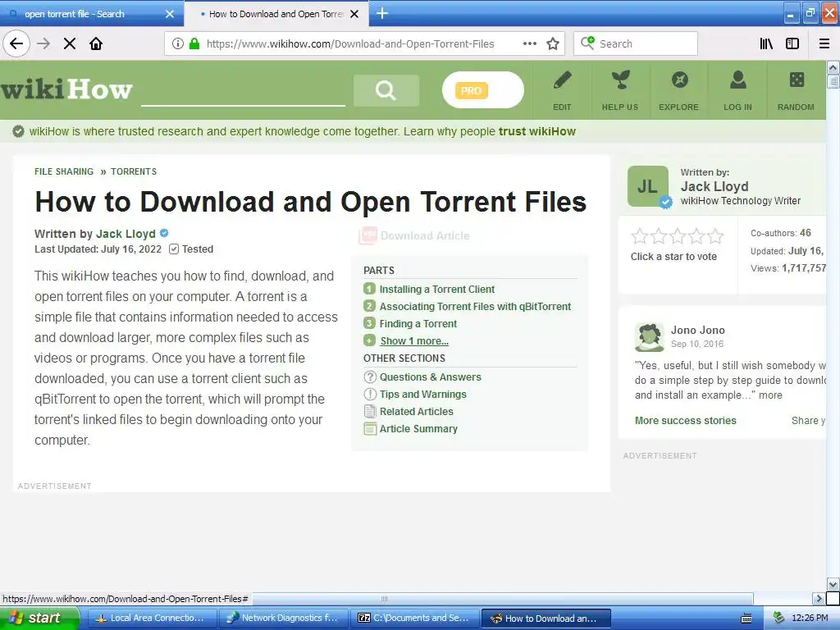The image size is (840, 630).
Task: Click the wikiHow logo
Action: point(66,89)
